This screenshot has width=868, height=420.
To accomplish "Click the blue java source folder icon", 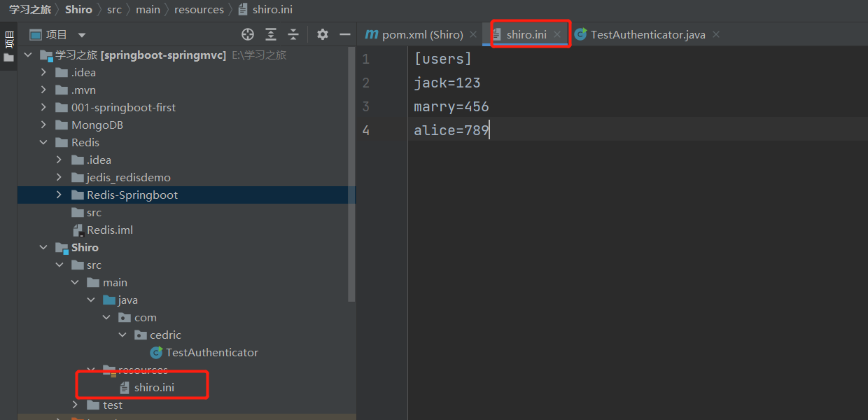I will (109, 300).
